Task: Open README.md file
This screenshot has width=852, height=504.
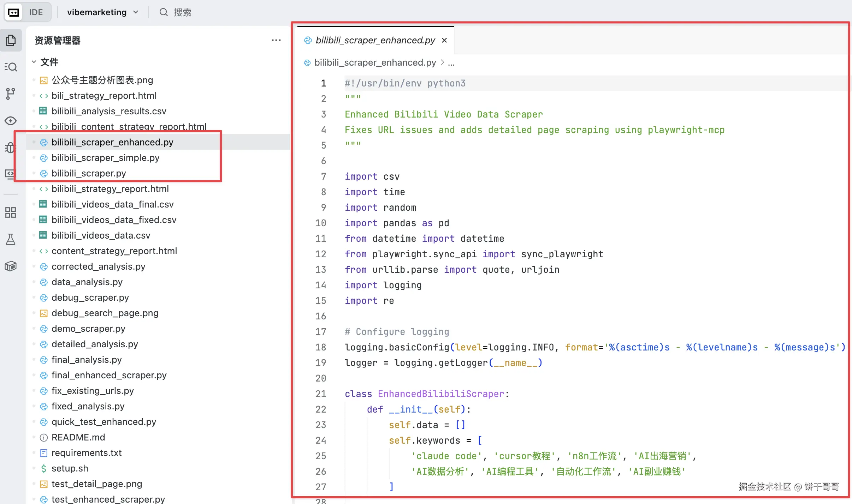Action: click(x=78, y=437)
